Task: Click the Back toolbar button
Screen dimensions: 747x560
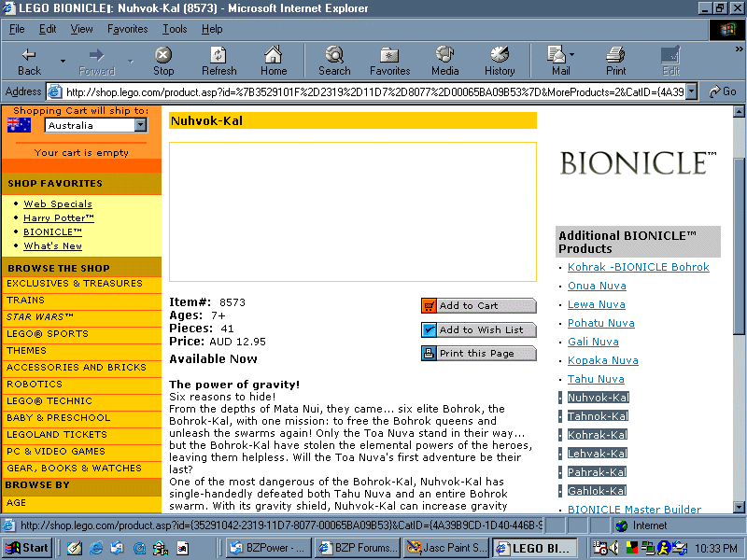Action: click(x=29, y=62)
